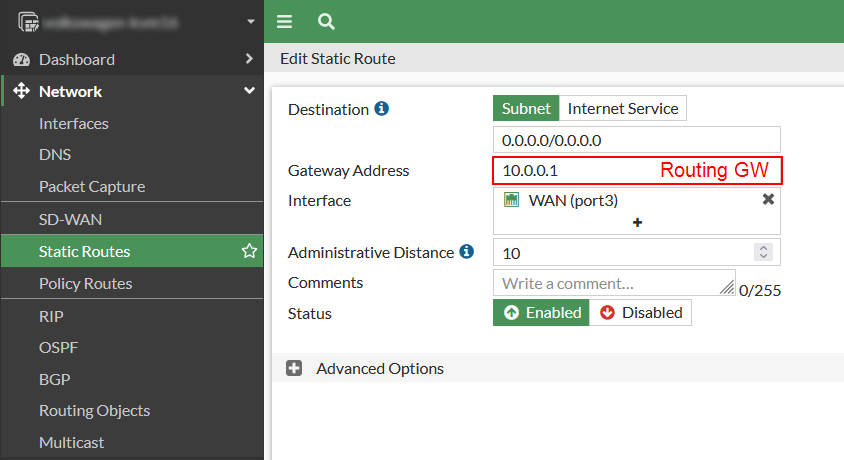Go to Policy Routes page

pyautogui.click(x=86, y=283)
